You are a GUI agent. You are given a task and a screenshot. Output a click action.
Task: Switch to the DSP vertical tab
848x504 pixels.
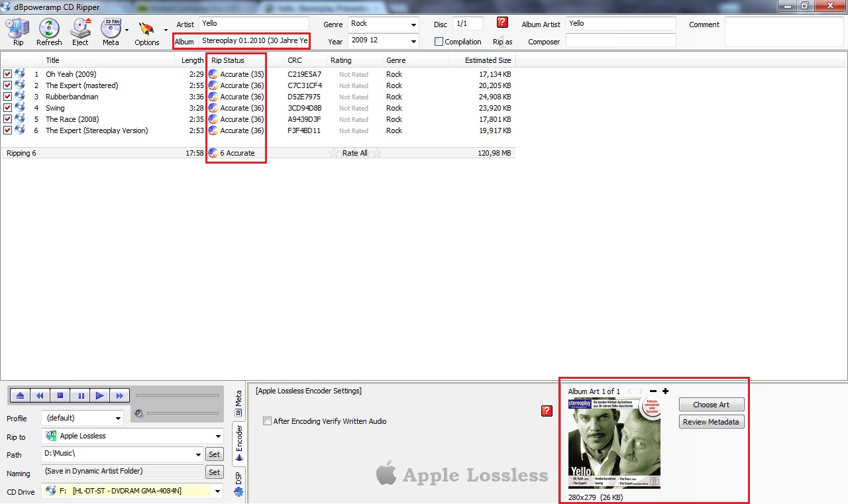coord(238,483)
